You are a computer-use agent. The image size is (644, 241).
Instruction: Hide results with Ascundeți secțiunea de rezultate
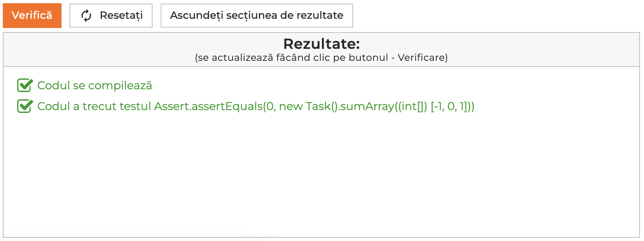point(256,16)
